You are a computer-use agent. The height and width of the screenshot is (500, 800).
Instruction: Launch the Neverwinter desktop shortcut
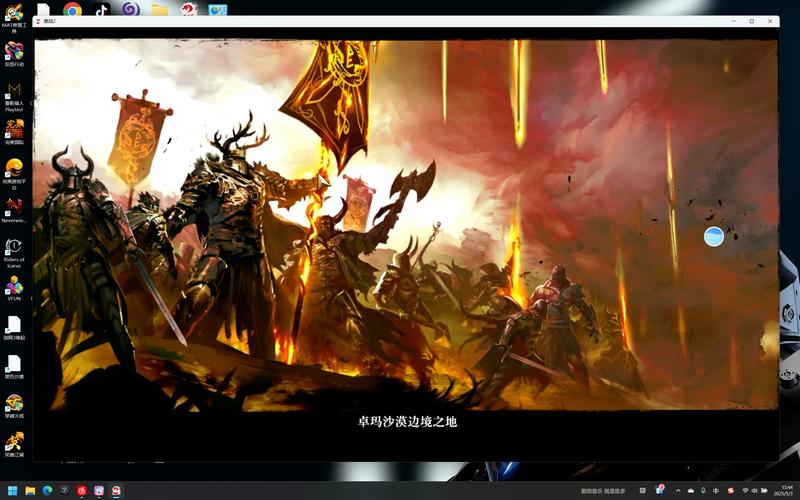14,210
